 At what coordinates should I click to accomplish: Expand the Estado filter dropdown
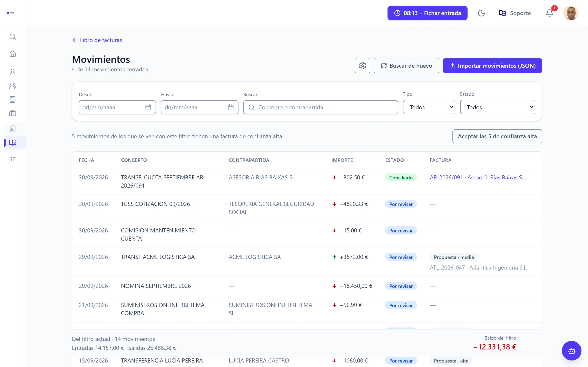[x=497, y=107]
